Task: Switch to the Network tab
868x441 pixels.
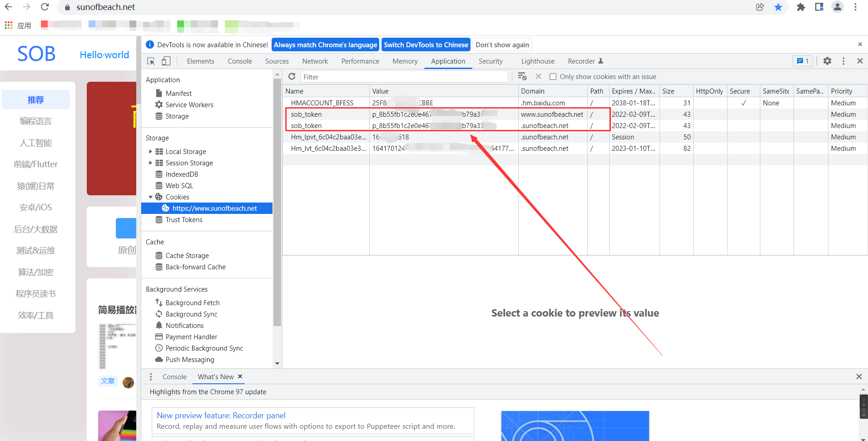Action: pyautogui.click(x=315, y=61)
